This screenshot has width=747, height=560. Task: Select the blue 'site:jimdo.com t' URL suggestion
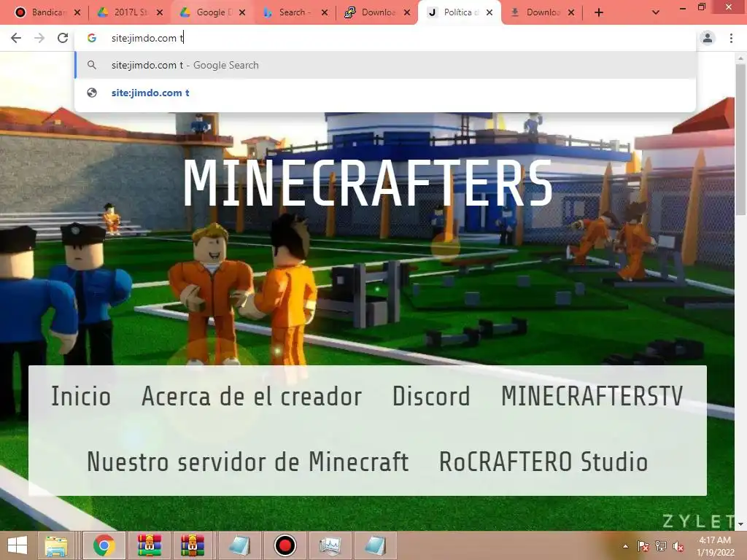[385, 93]
